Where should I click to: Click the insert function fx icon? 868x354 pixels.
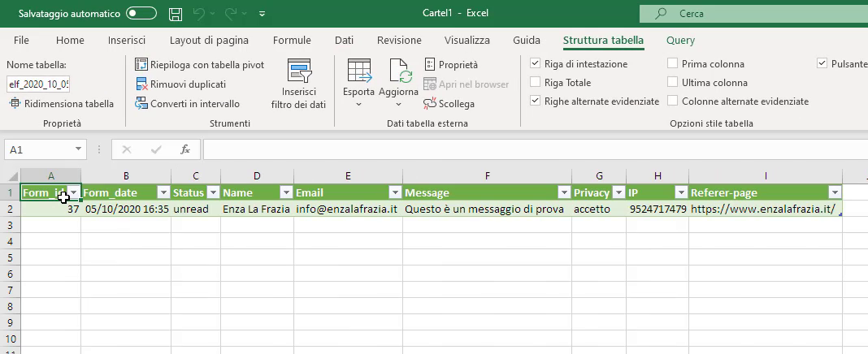[x=184, y=149]
